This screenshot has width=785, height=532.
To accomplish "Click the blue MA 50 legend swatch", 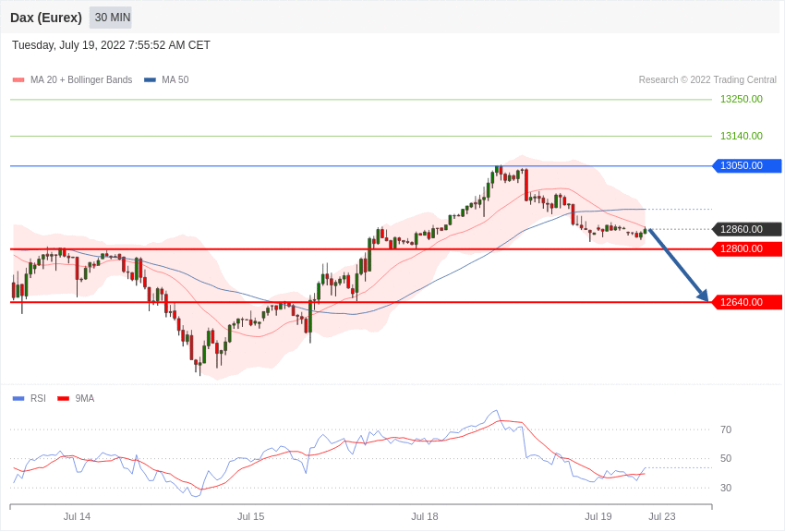I will click(150, 80).
